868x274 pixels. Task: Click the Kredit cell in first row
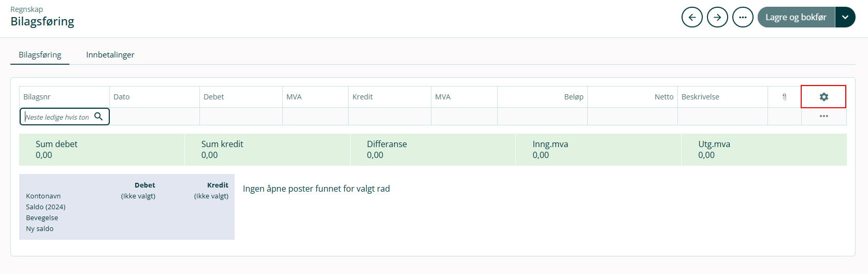[389, 117]
